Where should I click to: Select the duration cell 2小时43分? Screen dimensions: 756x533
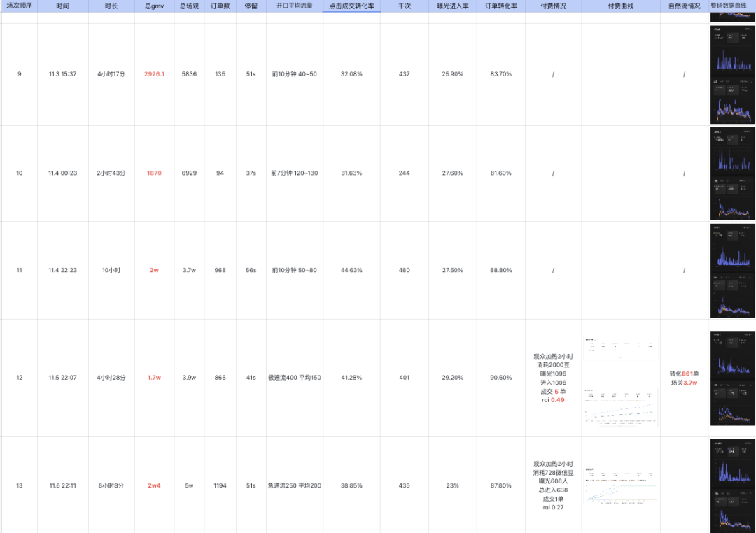111,173
